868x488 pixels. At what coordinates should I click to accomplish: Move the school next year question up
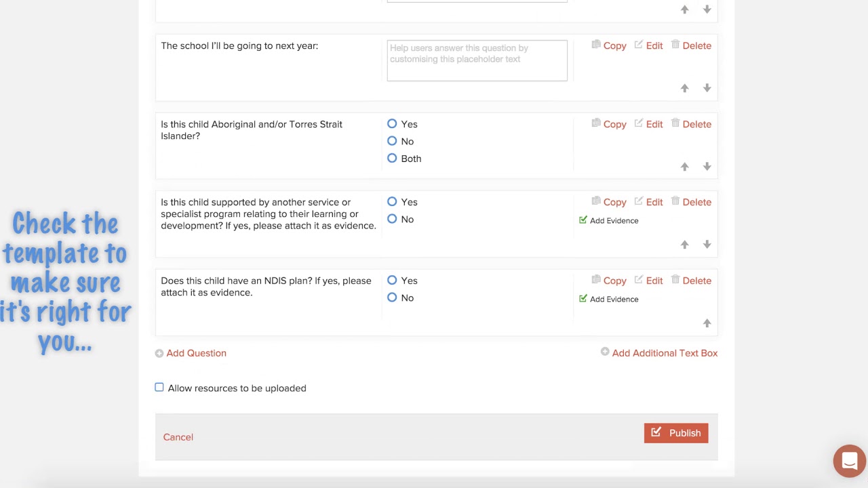[x=684, y=88]
